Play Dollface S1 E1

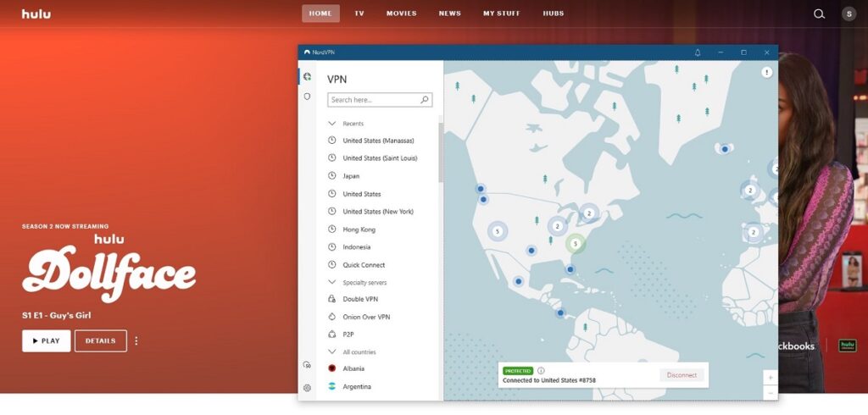pyautogui.click(x=47, y=340)
